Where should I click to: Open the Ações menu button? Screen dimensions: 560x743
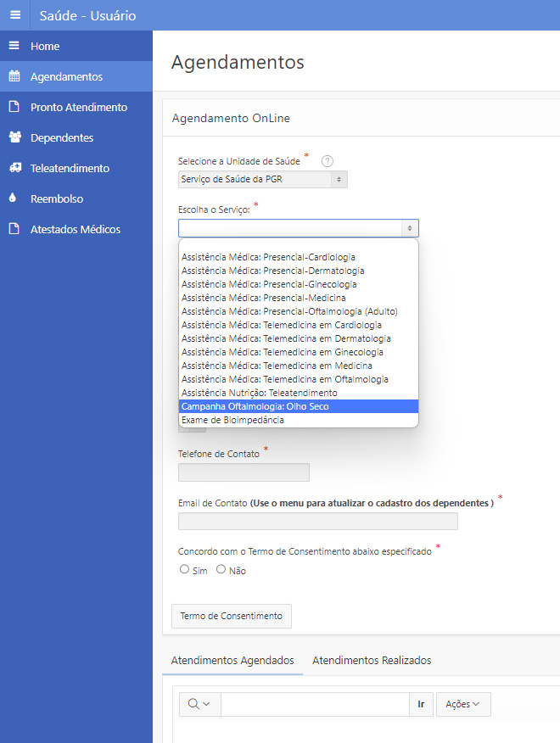(x=462, y=704)
